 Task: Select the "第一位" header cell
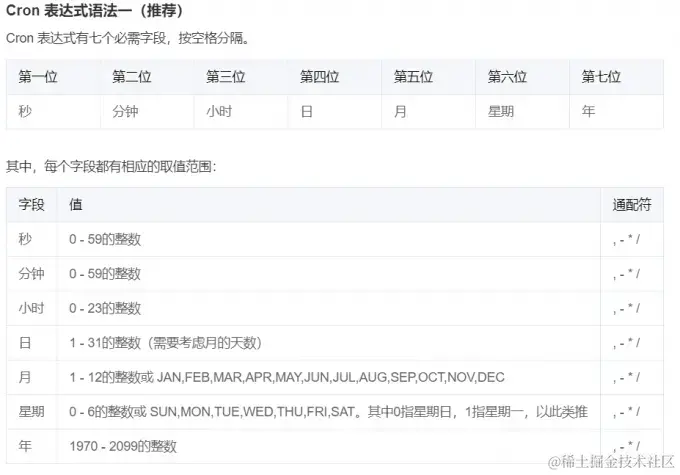point(53,77)
